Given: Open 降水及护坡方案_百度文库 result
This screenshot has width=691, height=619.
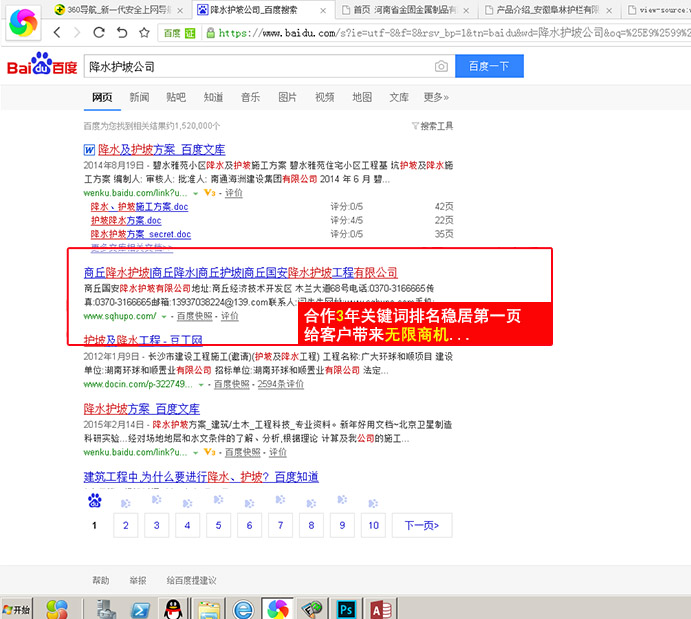Looking at the screenshot, I should click(161, 150).
